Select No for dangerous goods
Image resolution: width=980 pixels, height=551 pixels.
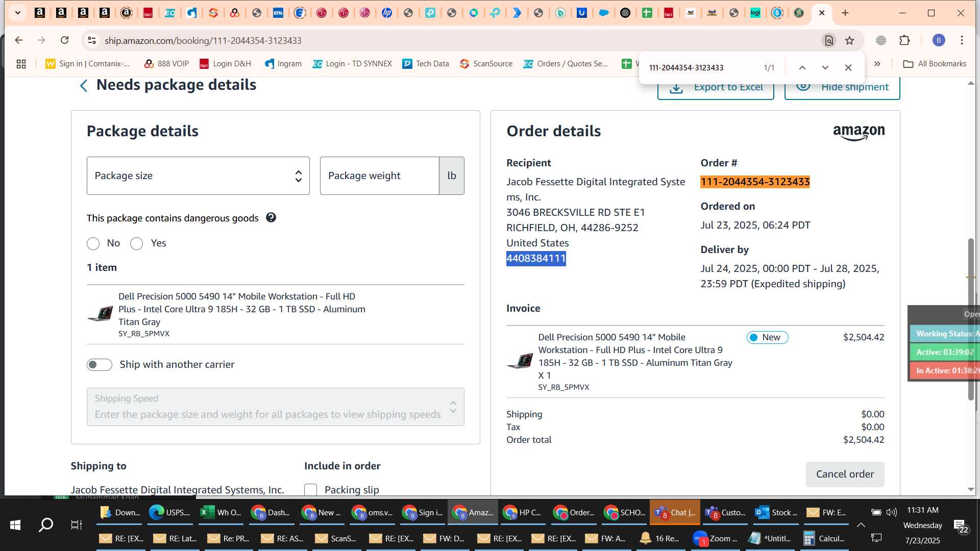point(93,243)
